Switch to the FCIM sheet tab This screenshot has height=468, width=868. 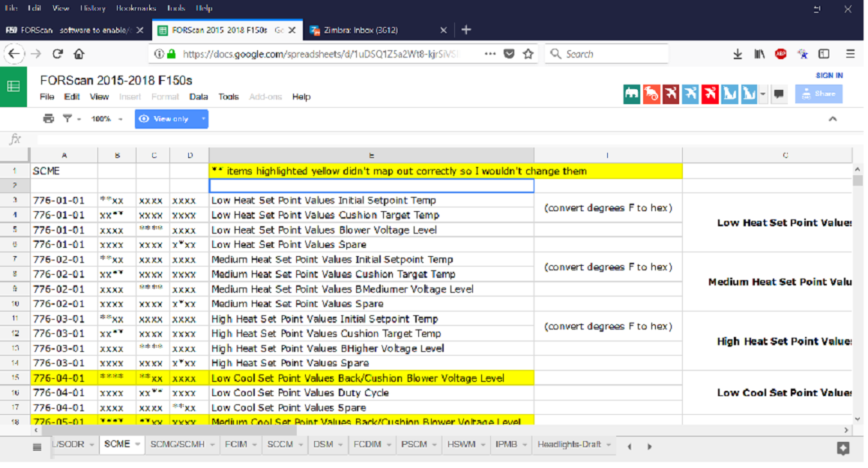(236, 444)
